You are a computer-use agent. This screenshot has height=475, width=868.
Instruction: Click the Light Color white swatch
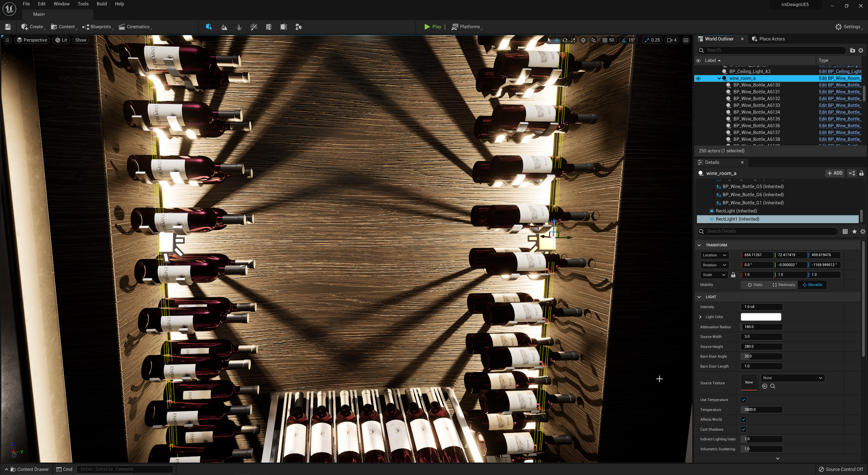point(760,316)
